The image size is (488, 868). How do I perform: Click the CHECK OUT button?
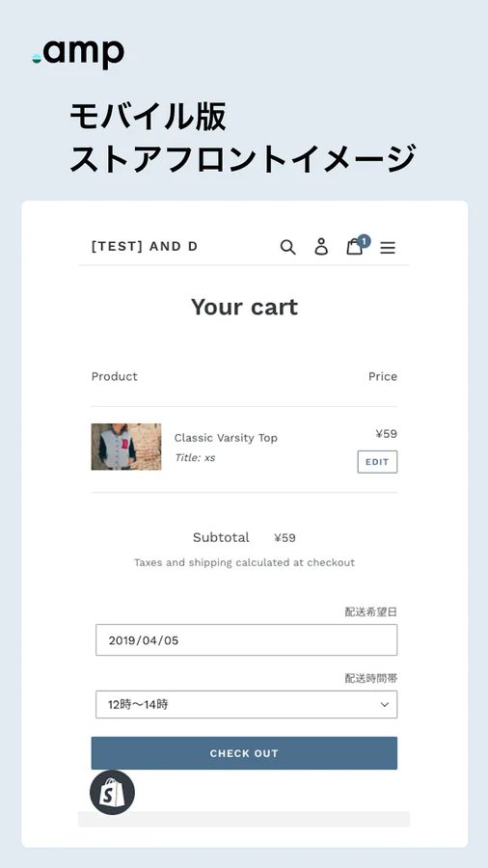point(244,753)
